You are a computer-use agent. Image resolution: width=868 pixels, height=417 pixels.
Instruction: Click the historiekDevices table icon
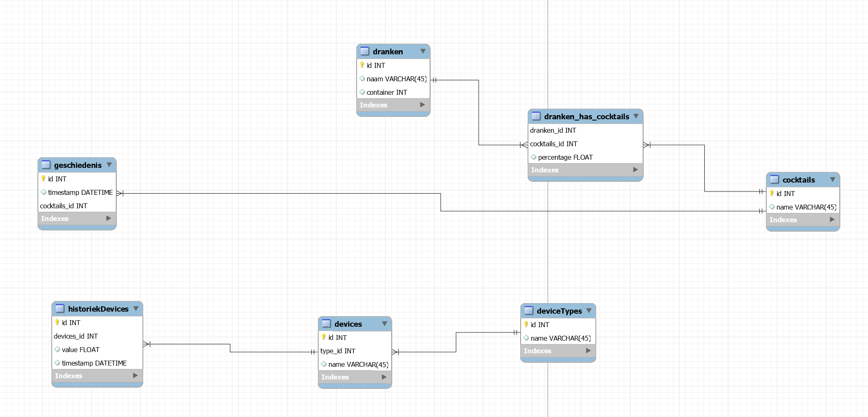pyautogui.click(x=60, y=309)
